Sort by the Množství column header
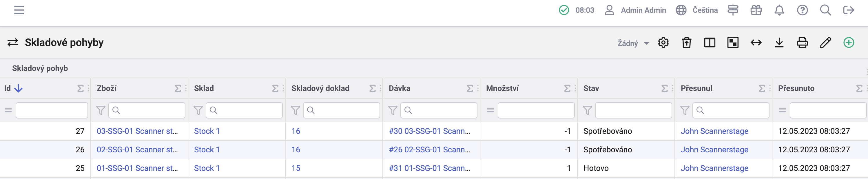The image size is (868, 179). point(502,88)
